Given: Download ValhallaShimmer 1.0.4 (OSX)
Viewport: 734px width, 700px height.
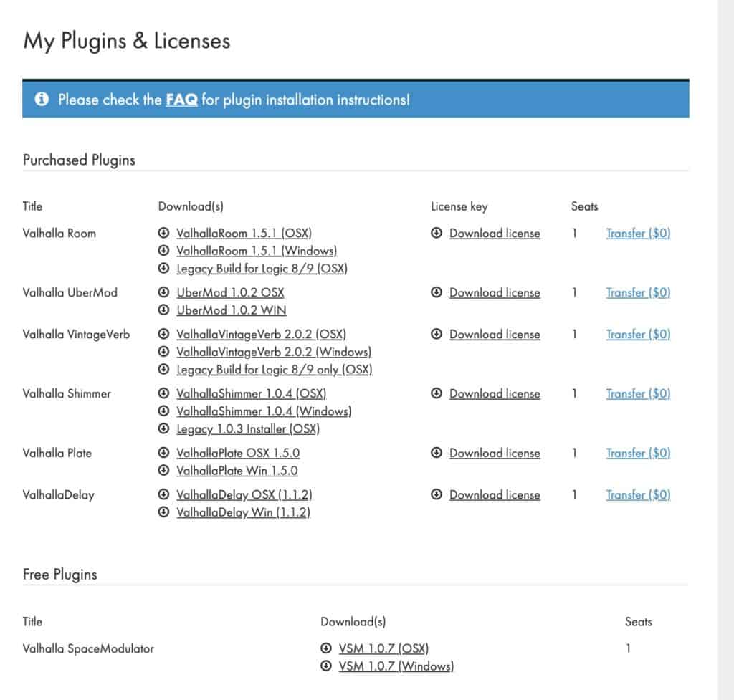Looking at the screenshot, I should pyautogui.click(x=252, y=393).
